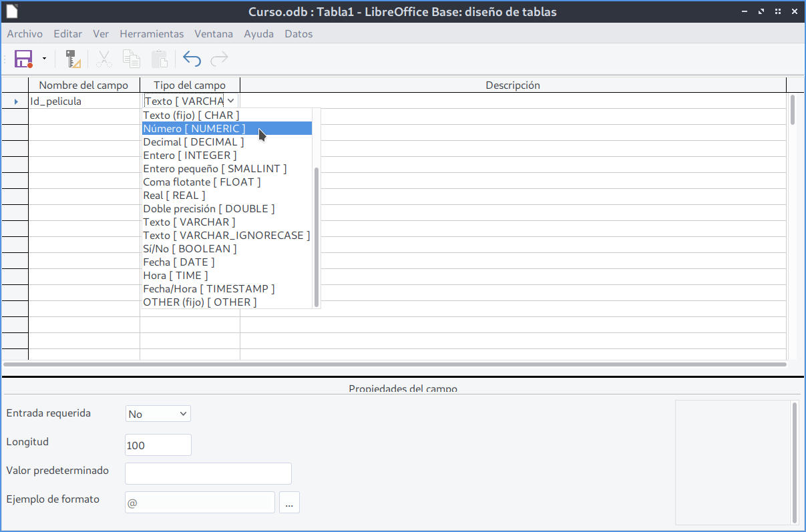Undo the last action
Viewport: 806px width, 532px height.
(x=192, y=59)
